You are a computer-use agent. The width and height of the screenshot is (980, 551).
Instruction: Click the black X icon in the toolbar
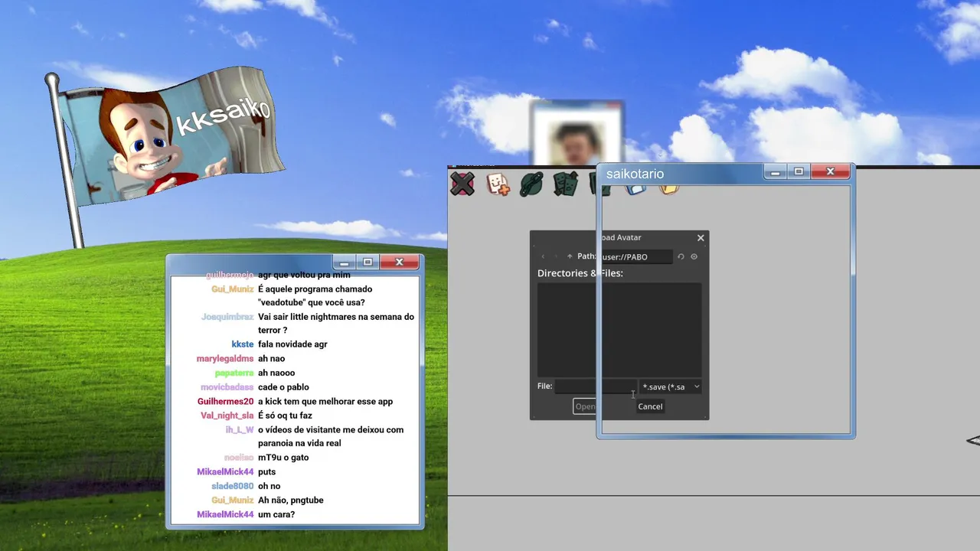[462, 184]
